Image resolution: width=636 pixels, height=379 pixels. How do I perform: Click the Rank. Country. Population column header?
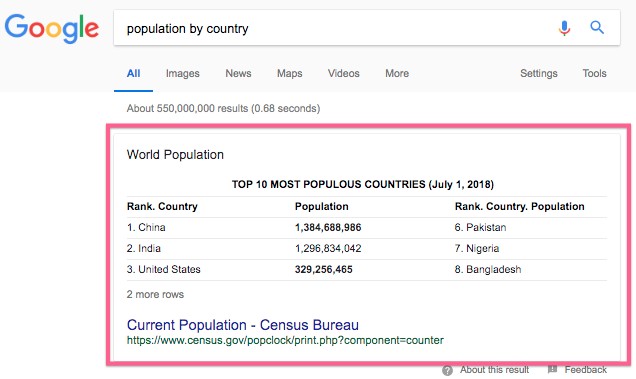(520, 207)
